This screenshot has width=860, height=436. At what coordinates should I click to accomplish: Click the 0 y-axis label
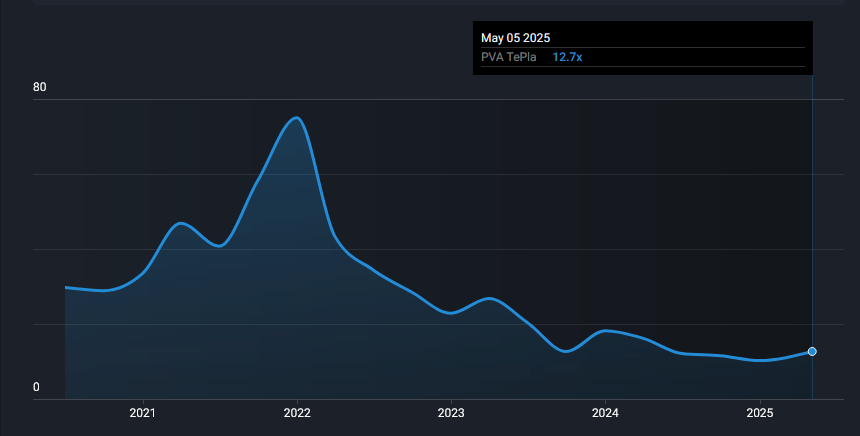click(x=37, y=388)
